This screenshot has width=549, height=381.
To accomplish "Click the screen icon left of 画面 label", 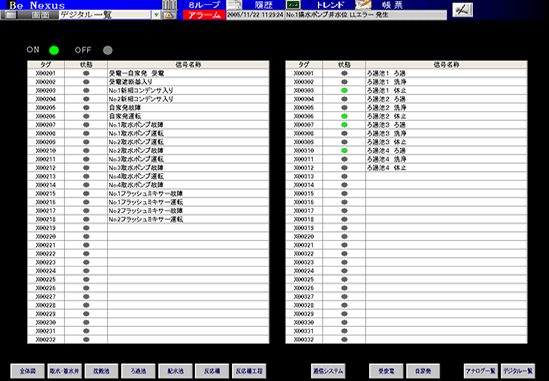I will click(x=11, y=15).
